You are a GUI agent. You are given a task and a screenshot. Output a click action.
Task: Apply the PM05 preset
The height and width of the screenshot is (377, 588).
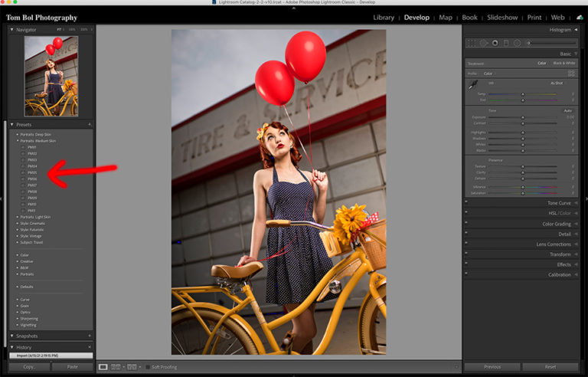tap(32, 172)
